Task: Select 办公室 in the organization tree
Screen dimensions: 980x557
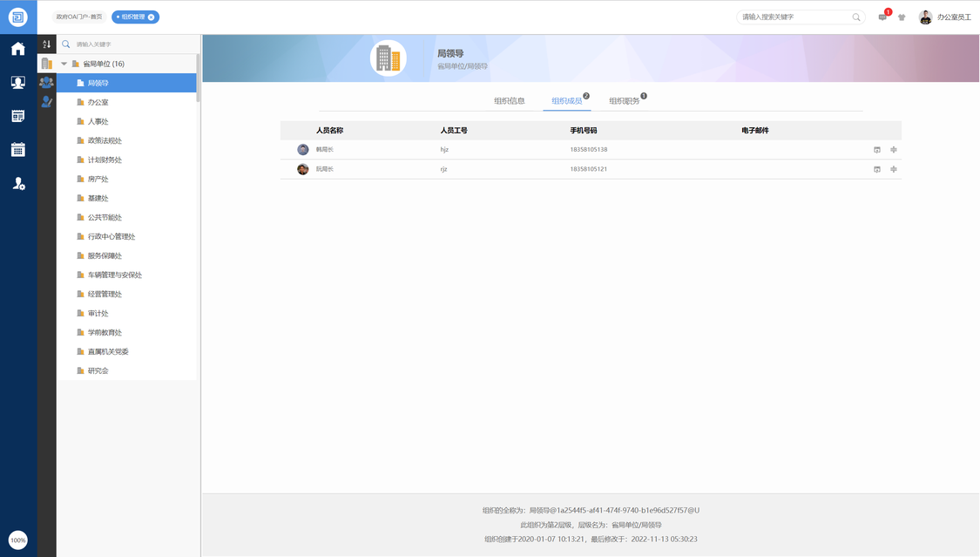Action: click(x=98, y=102)
